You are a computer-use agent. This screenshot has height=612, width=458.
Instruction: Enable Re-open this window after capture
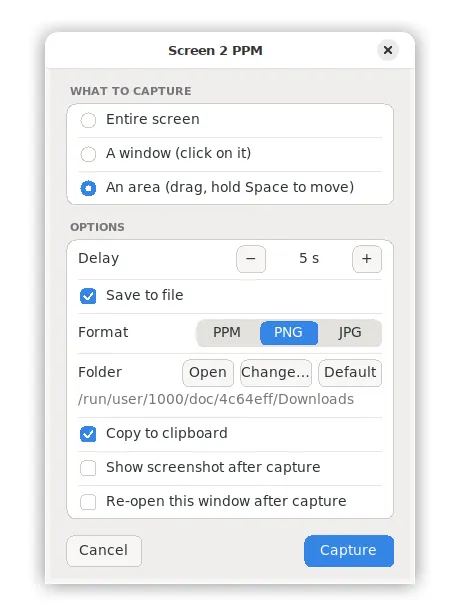click(88, 502)
